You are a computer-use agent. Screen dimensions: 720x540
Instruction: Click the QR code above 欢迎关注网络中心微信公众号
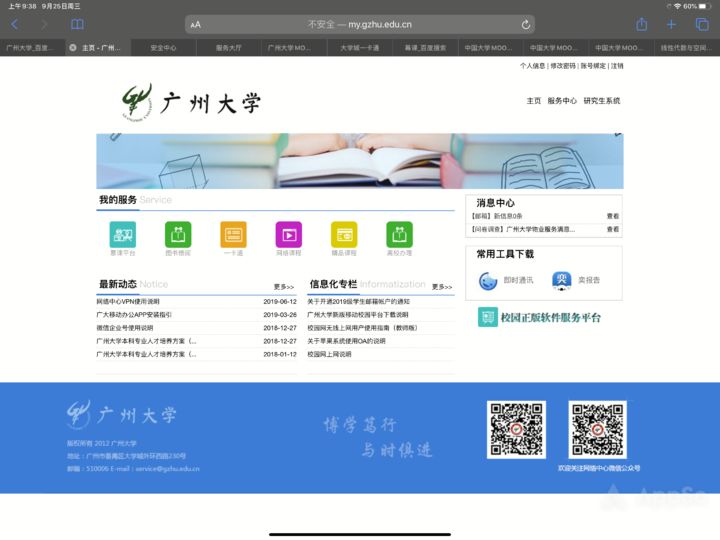(597, 429)
